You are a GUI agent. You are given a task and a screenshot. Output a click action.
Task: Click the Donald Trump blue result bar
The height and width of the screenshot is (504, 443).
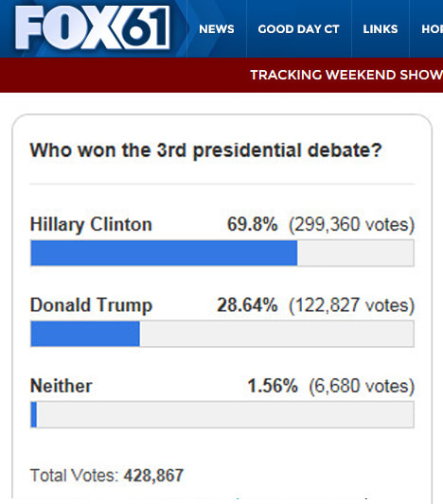click(x=85, y=334)
